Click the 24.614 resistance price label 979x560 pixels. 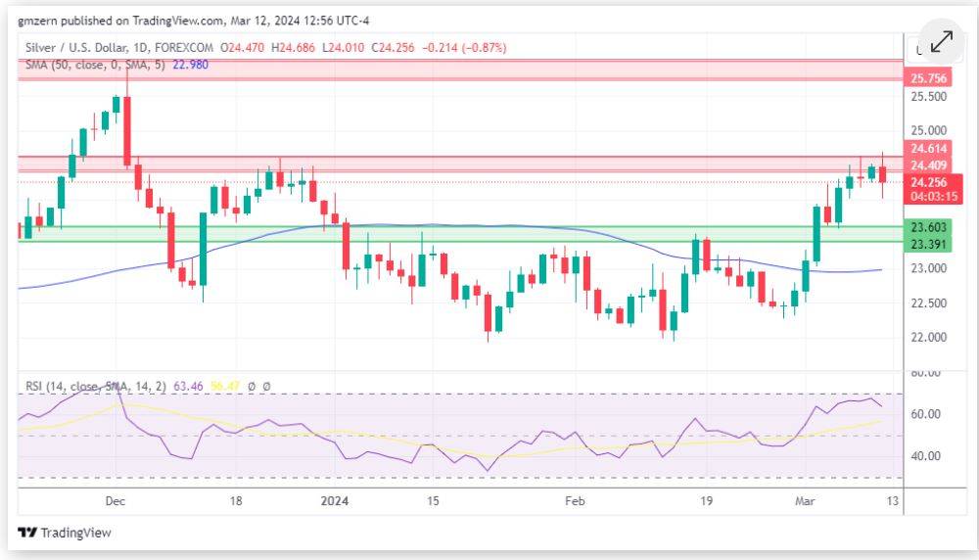coord(928,148)
